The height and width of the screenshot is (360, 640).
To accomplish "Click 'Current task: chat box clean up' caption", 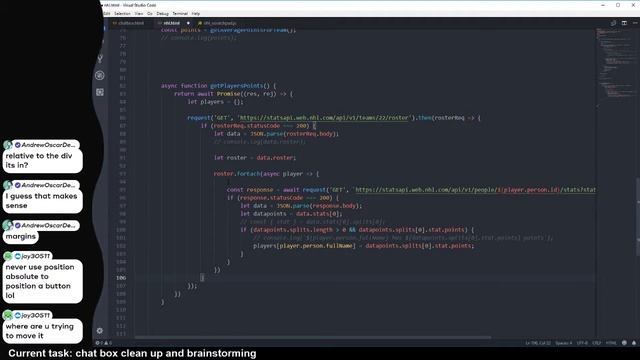I will click(132, 353).
